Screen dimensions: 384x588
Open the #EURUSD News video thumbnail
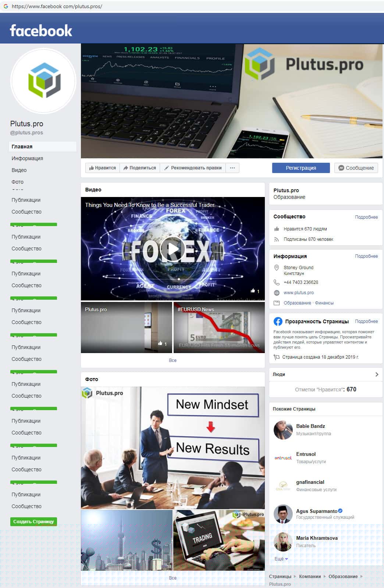pos(219,328)
